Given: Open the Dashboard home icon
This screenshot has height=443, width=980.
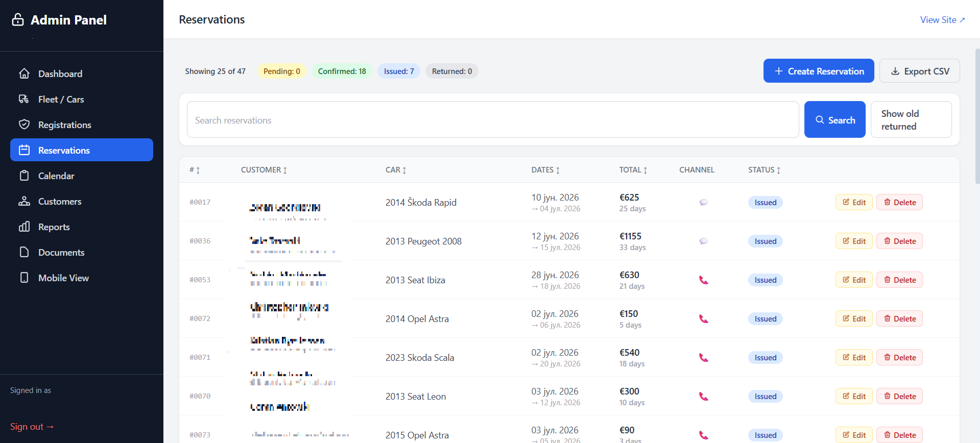Looking at the screenshot, I should point(24,73).
